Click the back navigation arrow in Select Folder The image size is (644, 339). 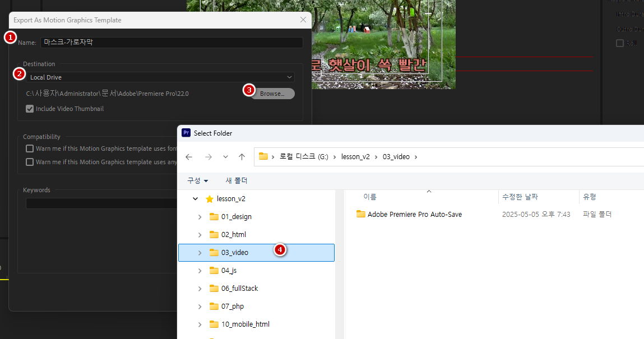click(x=189, y=157)
